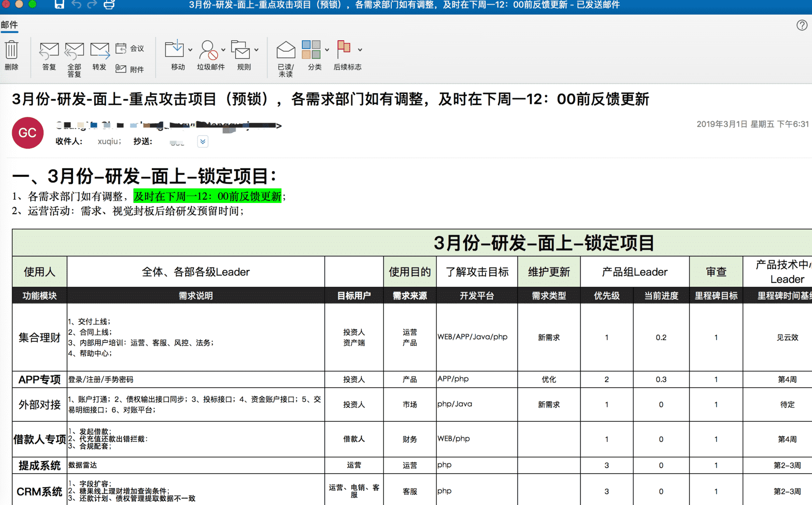The width and height of the screenshot is (812, 505).
Task: Click the progress value 0.3
Action: point(661,379)
